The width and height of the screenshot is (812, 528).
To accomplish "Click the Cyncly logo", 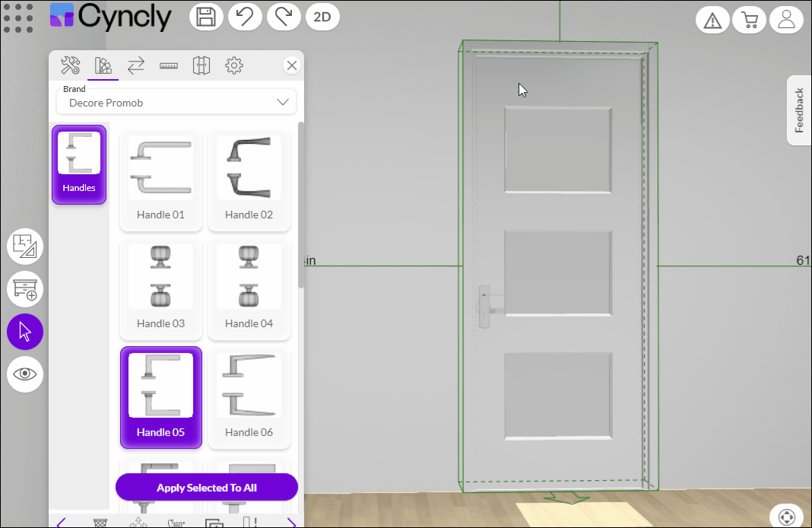I will [110, 16].
